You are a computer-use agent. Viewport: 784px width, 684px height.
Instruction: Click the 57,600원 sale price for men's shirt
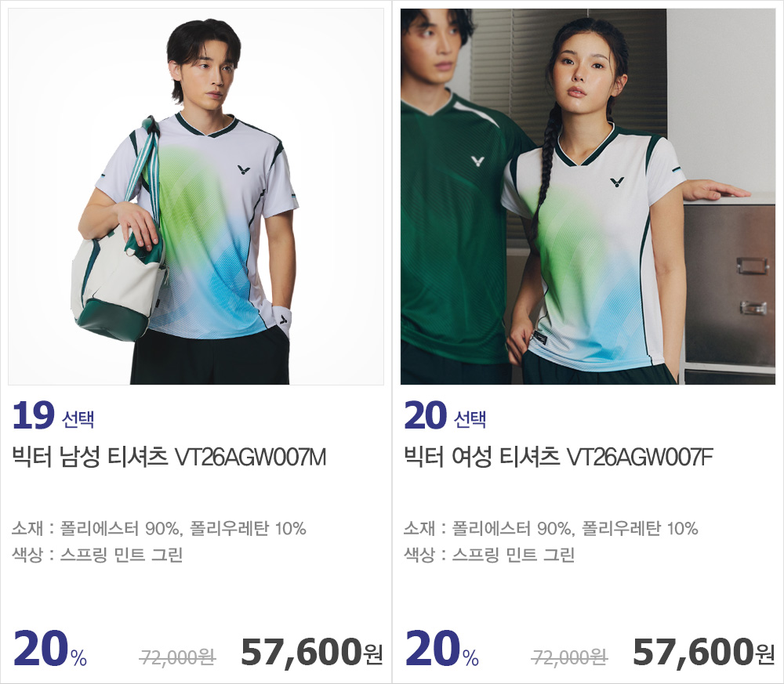tap(312, 653)
